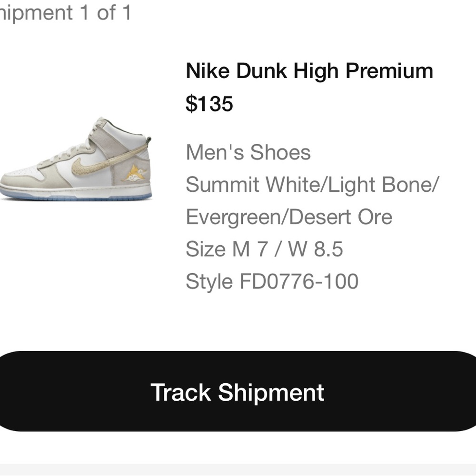Click the shipment count indicator
The image size is (476, 476).
67,13
